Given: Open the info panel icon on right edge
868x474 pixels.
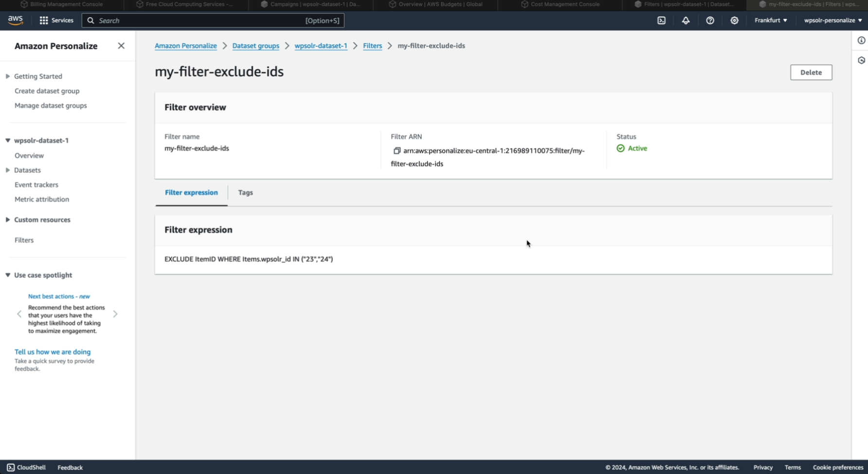Looking at the screenshot, I should [x=861, y=40].
